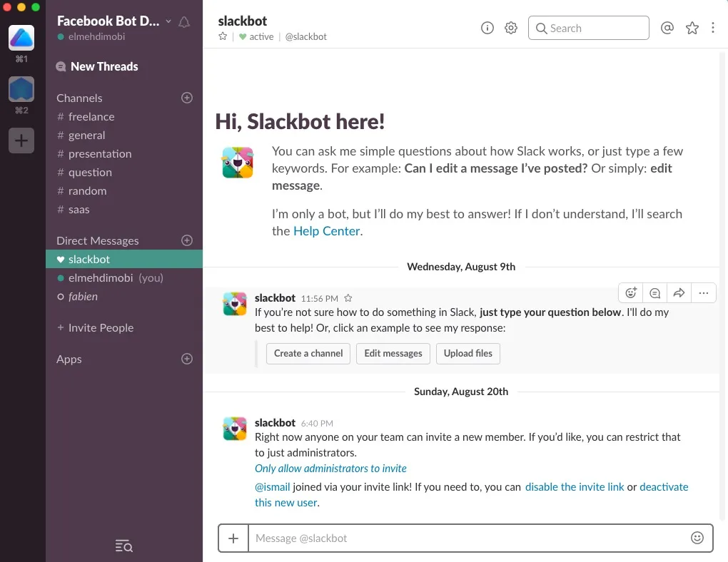Open New Threads view
This screenshot has height=562, width=728.
(x=97, y=66)
